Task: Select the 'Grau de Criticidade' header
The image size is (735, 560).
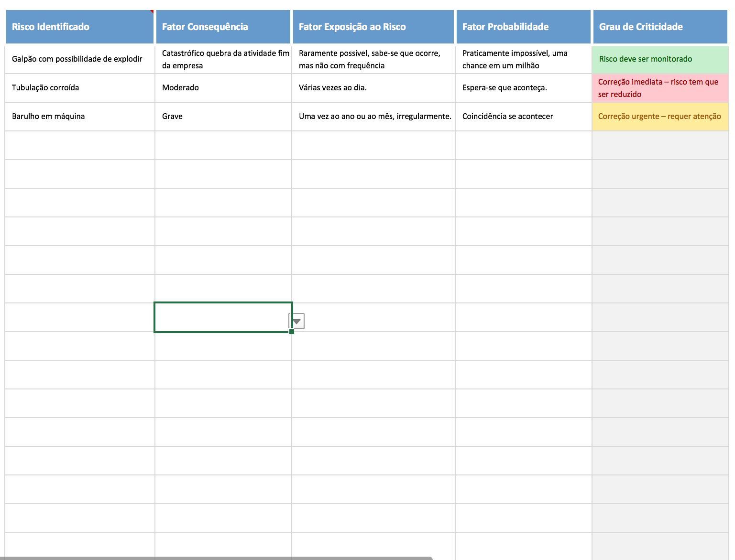Action: click(660, 27)
